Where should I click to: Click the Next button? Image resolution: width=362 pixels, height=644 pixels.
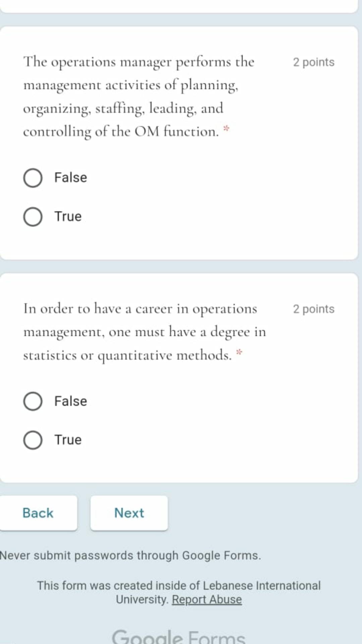(x=129, y=513)
